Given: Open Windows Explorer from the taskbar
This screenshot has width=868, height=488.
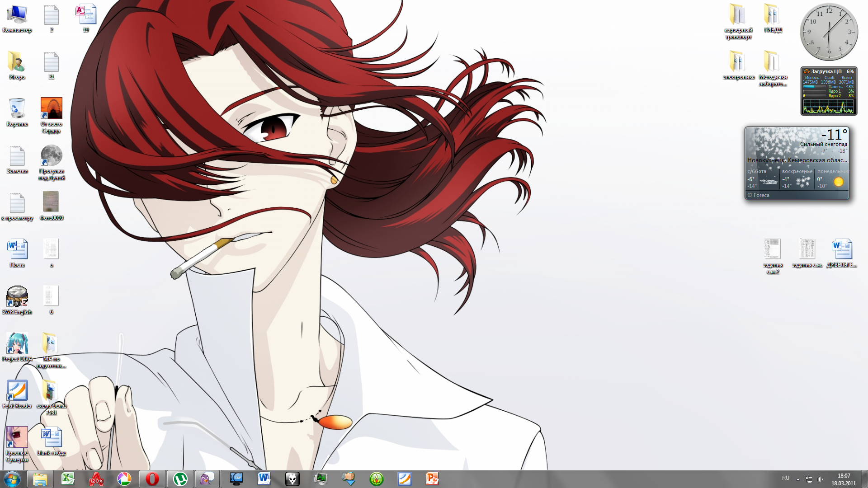Looking at the screenshot, I should [40, 479].
